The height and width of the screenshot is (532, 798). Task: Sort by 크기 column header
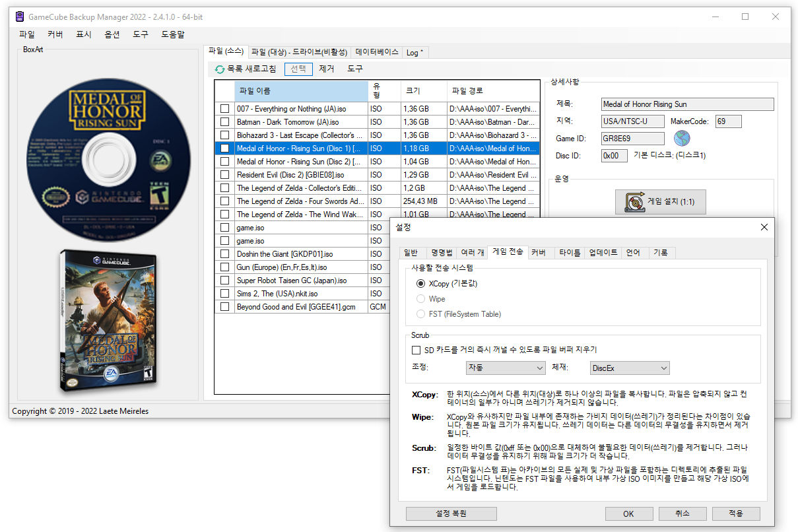[424, 91]
